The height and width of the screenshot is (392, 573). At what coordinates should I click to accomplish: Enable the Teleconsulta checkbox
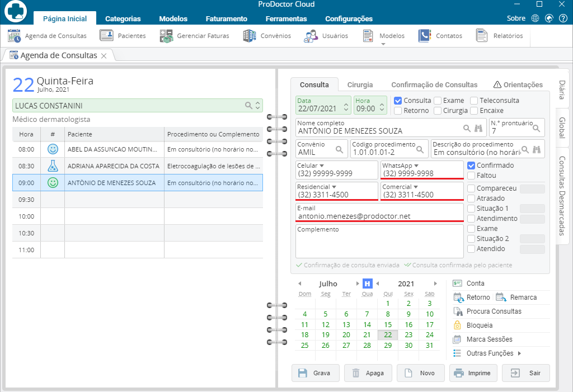474,101
